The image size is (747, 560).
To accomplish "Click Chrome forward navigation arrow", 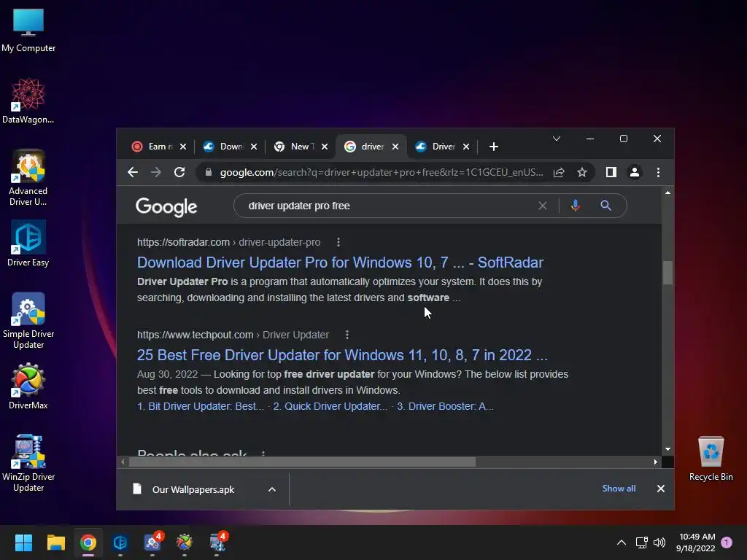I will click(x=156, y=172).
